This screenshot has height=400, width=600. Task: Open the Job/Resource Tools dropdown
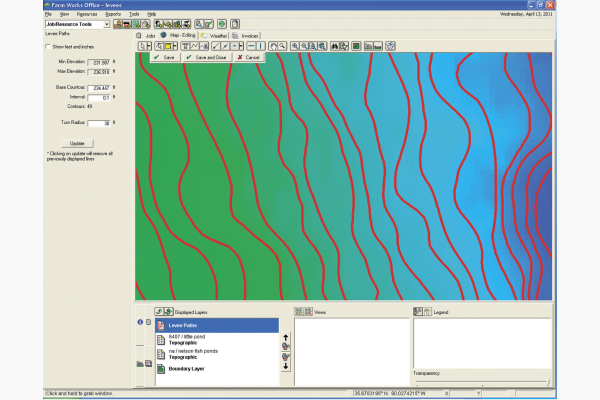point(105,24)
